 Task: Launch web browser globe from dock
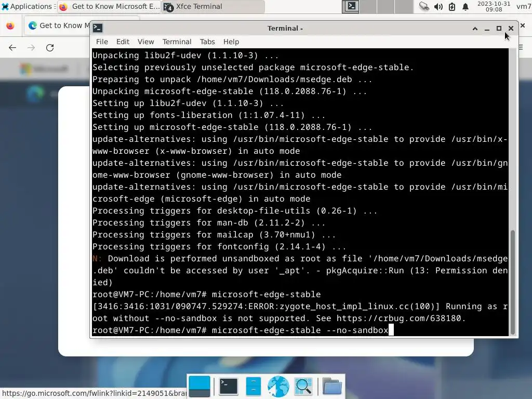278,386
